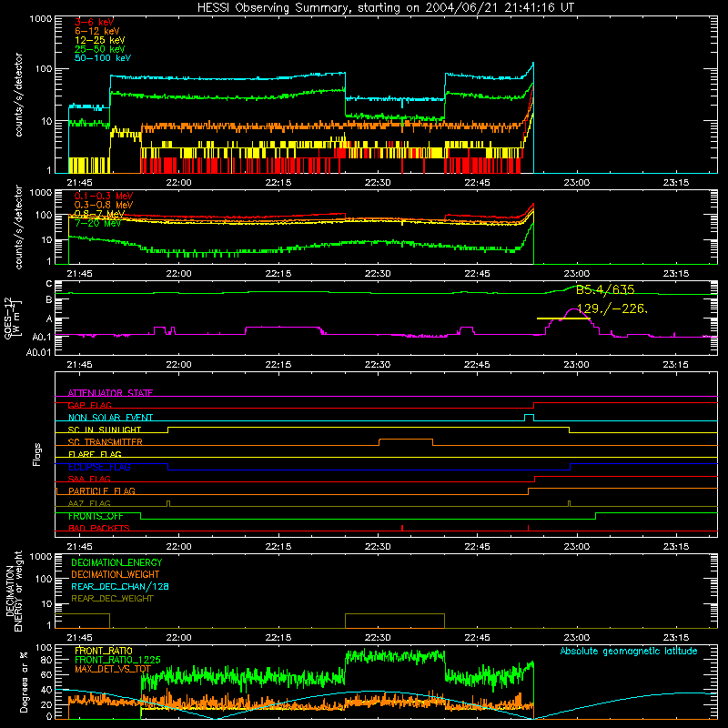The width and height of the screenshot is (728, 728).
Task: Click the yellow FRONT_RATIO legend label
Action: point(104,651)
